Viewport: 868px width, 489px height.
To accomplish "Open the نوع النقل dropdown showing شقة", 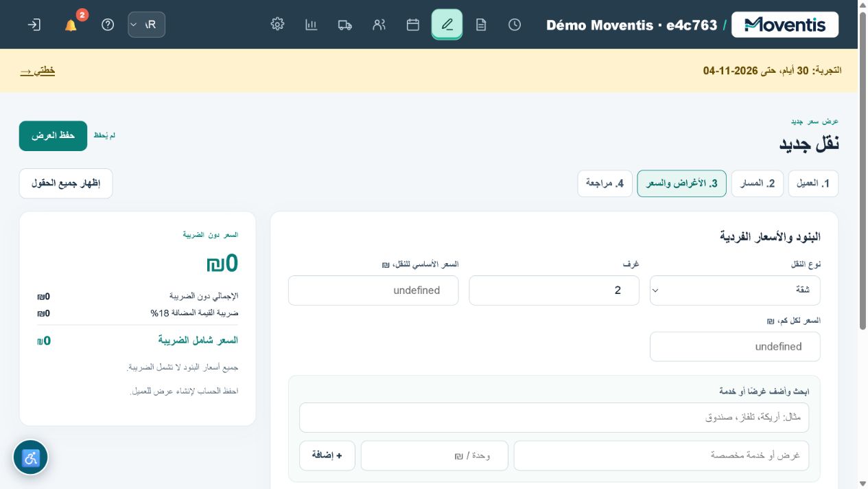I will pos(735,291).
